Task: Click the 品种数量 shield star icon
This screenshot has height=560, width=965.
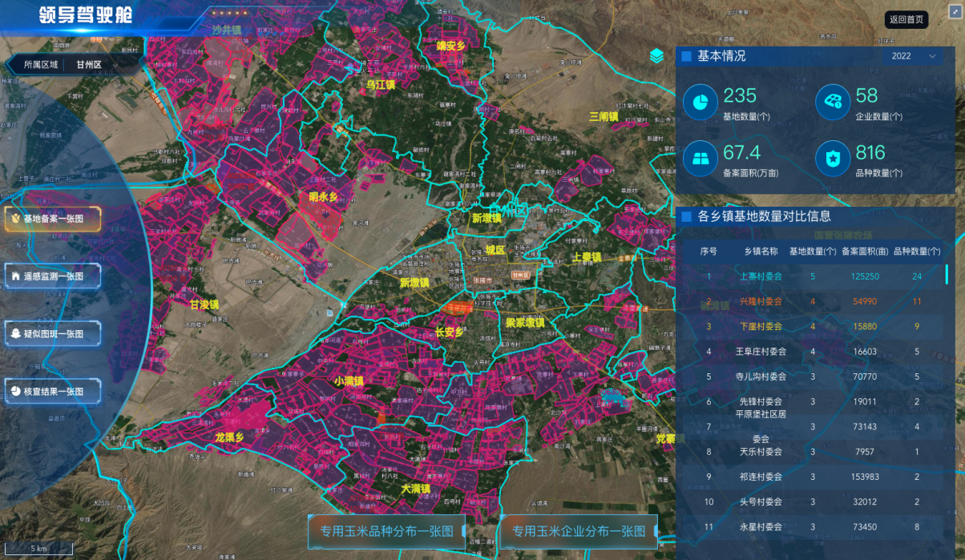Action: pos(832,159)
